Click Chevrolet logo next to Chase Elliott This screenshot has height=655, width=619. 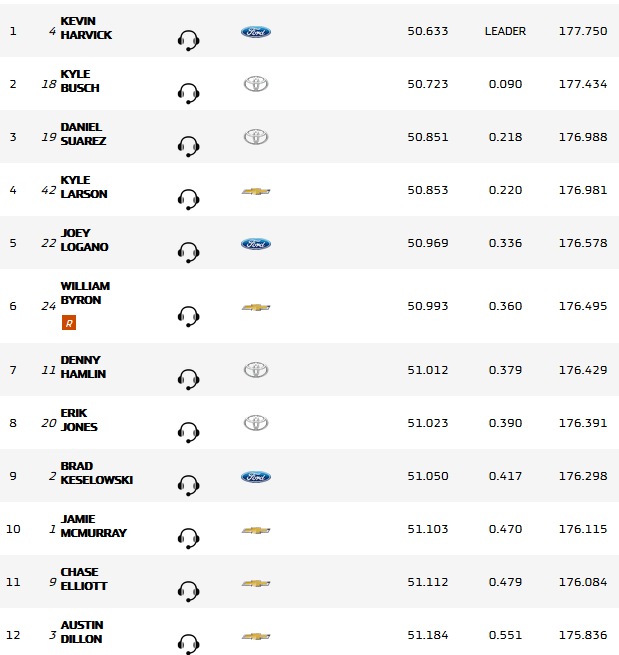256,583
